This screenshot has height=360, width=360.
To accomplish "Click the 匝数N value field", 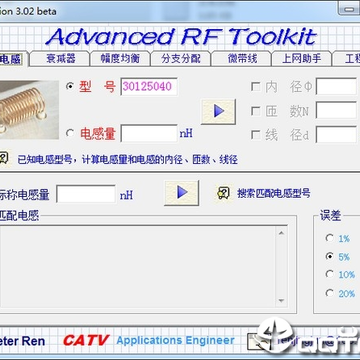I will tap(336, 111).
